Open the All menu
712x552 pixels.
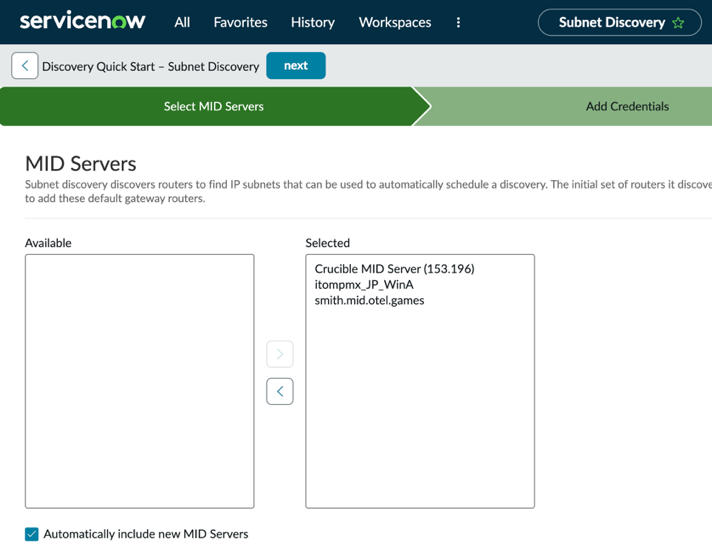coord(182,22)
